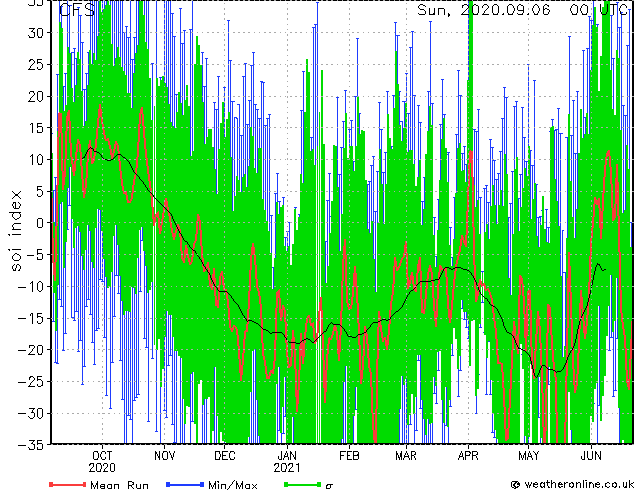Click the 'Mean Run' legend label
This screenshot has width=634, height=490.
[119, 485]
